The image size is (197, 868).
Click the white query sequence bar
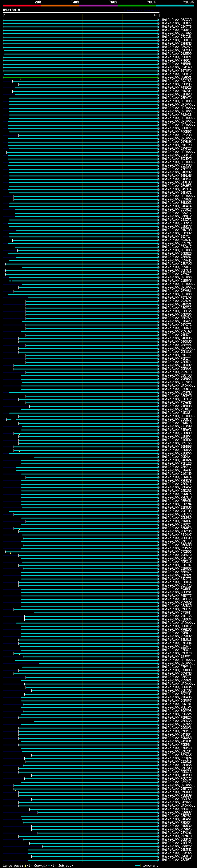point(81,13)
